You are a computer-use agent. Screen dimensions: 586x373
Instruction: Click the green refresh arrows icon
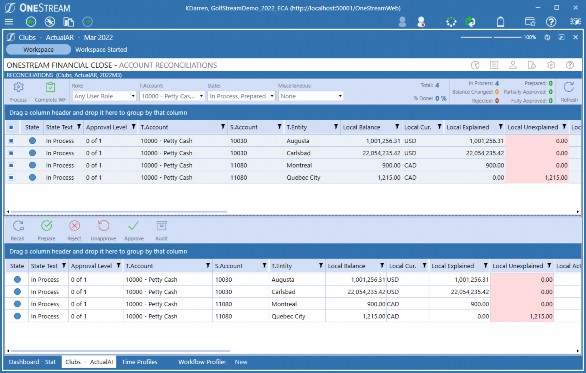tap(470, 22)
